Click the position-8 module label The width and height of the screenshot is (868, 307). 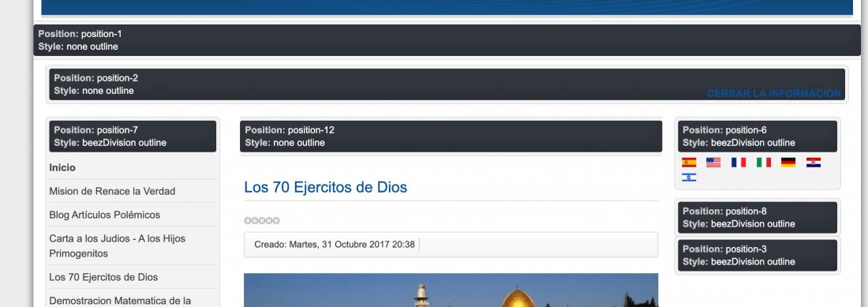(758, 217)
